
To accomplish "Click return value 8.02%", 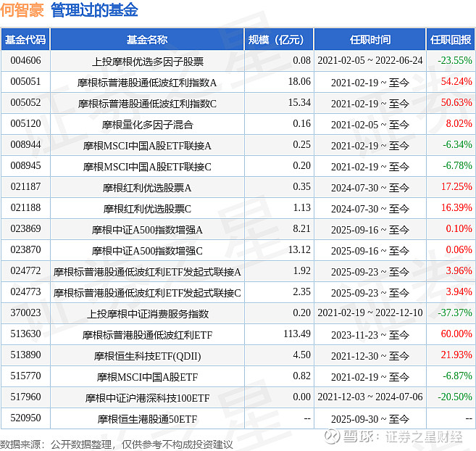I will coord(459,123).
